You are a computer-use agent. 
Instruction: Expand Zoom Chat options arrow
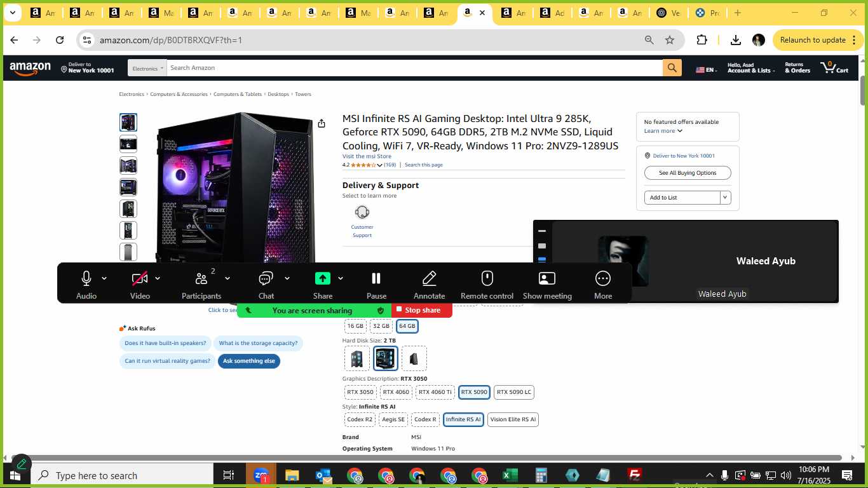(x=287, y=278)
